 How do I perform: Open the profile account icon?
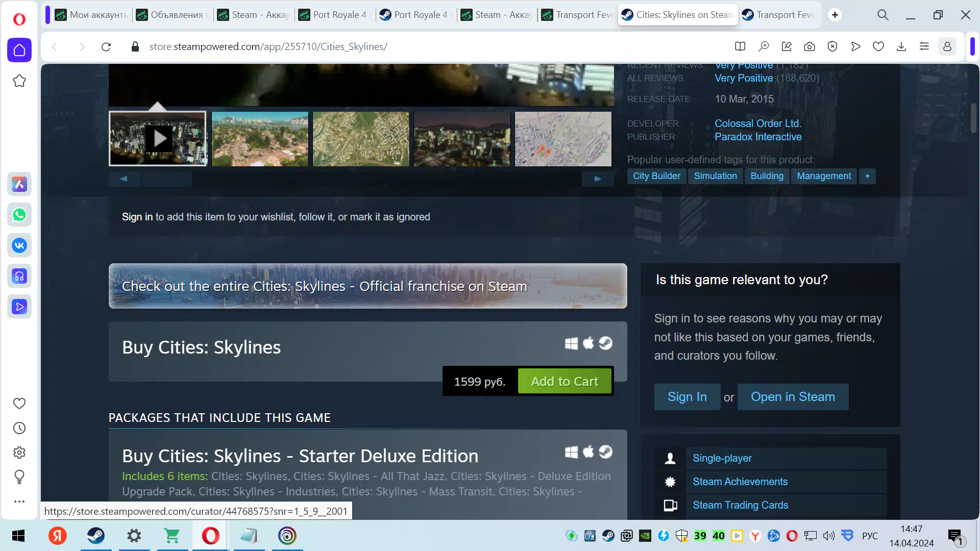click(x=947, y=47)
